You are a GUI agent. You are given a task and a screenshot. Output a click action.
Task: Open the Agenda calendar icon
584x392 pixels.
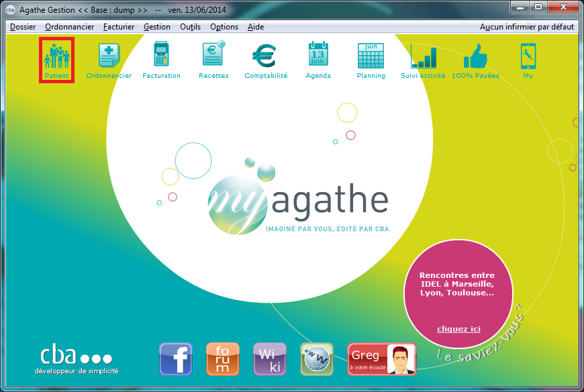[x=318, y=54]
